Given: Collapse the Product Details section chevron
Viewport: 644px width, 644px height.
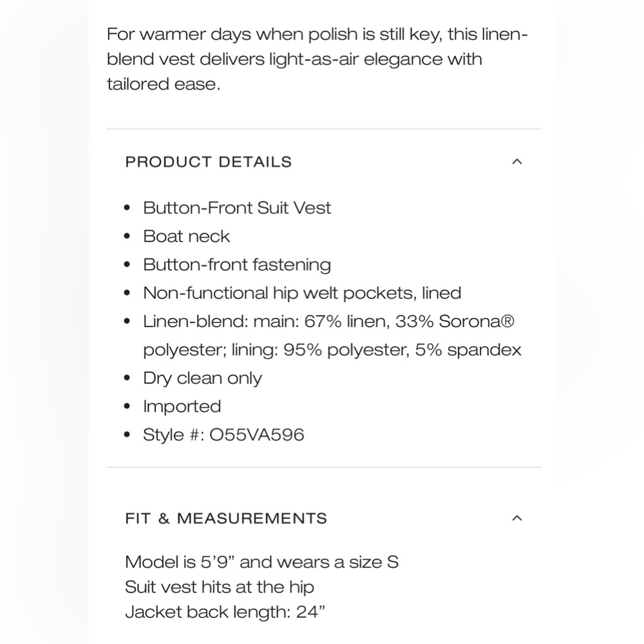Looking at the screenshot, I should 516,162.
